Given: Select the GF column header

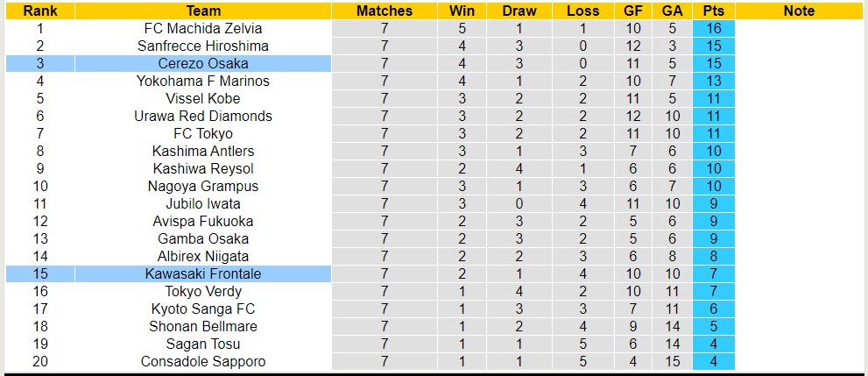Looking at the screenshot, I should tap(632, 11).
